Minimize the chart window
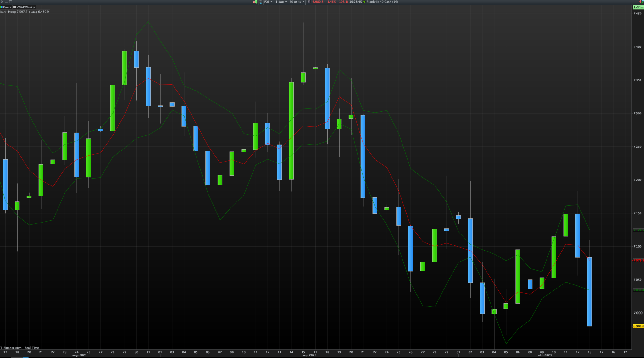This screenshot has width=644, height=358. pyautogui.click(x=6, y=2)
